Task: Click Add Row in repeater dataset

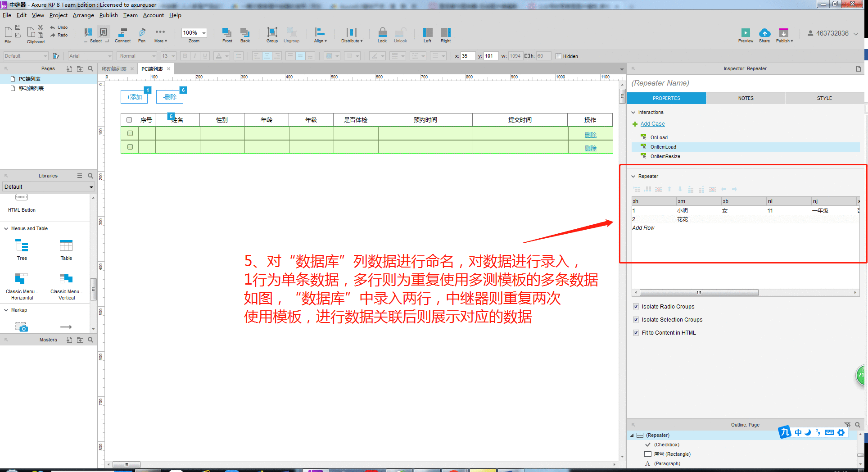Action: (643, 228)
